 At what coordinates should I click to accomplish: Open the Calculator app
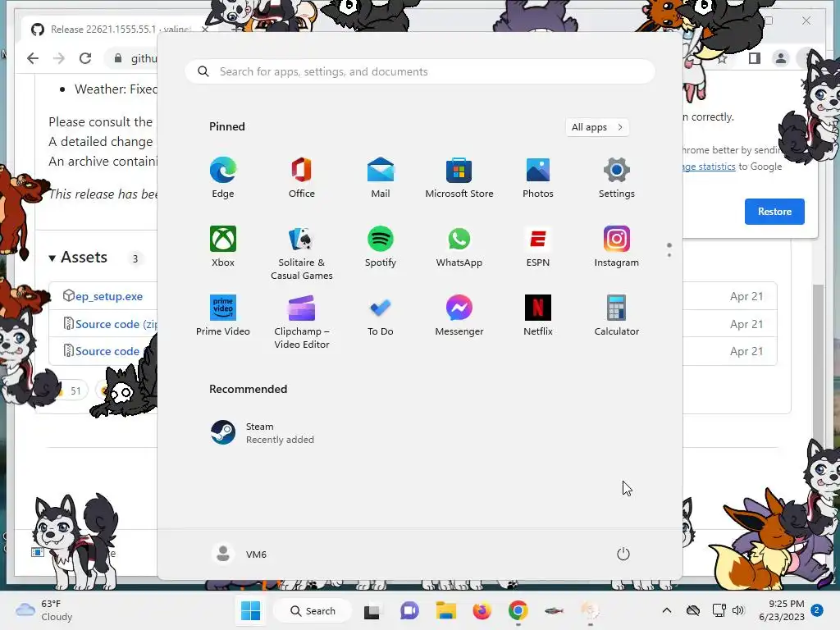(617, 316)
